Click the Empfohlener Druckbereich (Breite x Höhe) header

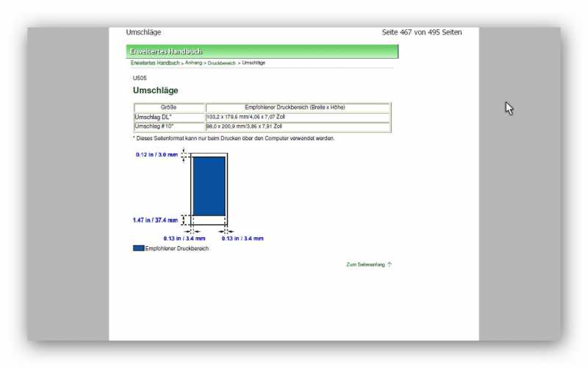[x=298, y=107]
